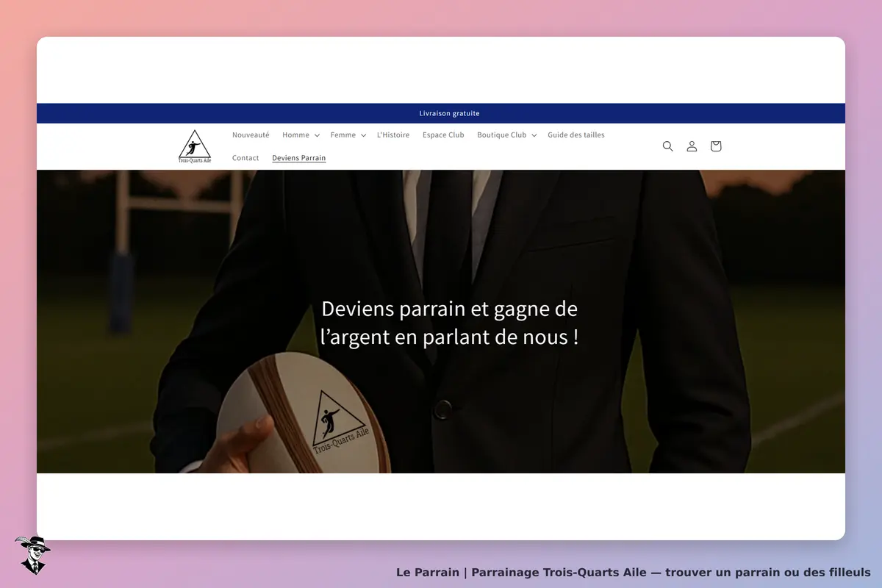882x588 pixels.
Task: Expand the Femme dropdown menu
Action: (348, 135)
